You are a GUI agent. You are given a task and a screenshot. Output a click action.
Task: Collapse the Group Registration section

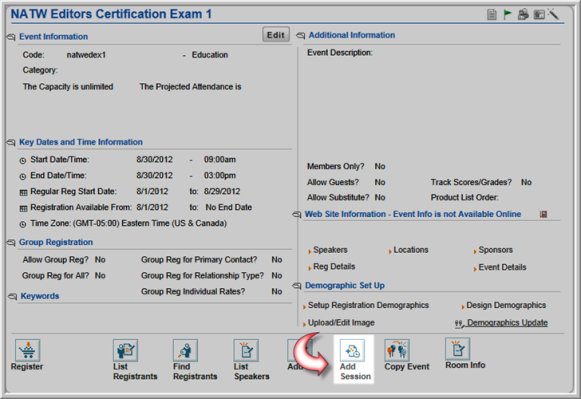(x=11, y=243)
